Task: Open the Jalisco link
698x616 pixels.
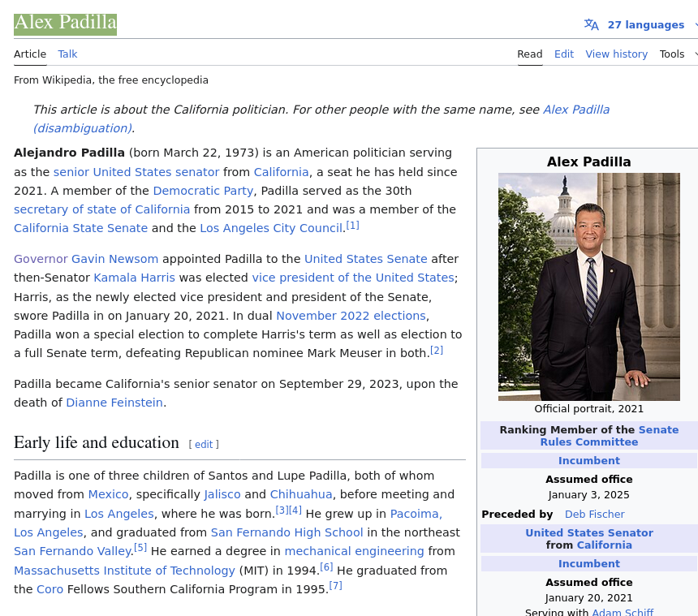Action: pos(222,494)
